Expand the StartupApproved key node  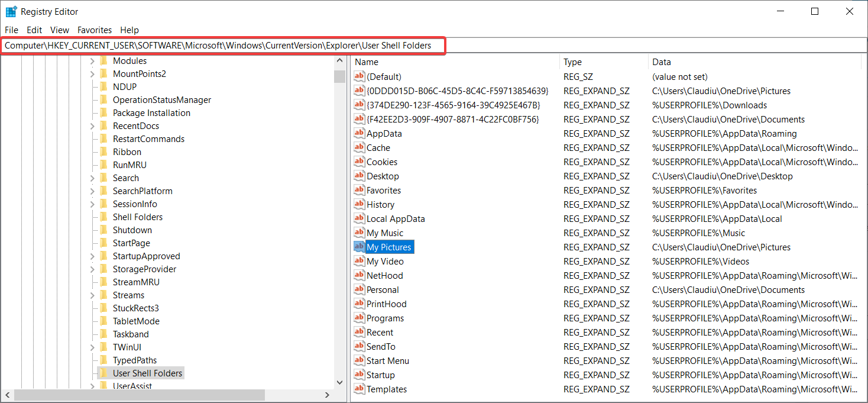click(x=92, y=256)
